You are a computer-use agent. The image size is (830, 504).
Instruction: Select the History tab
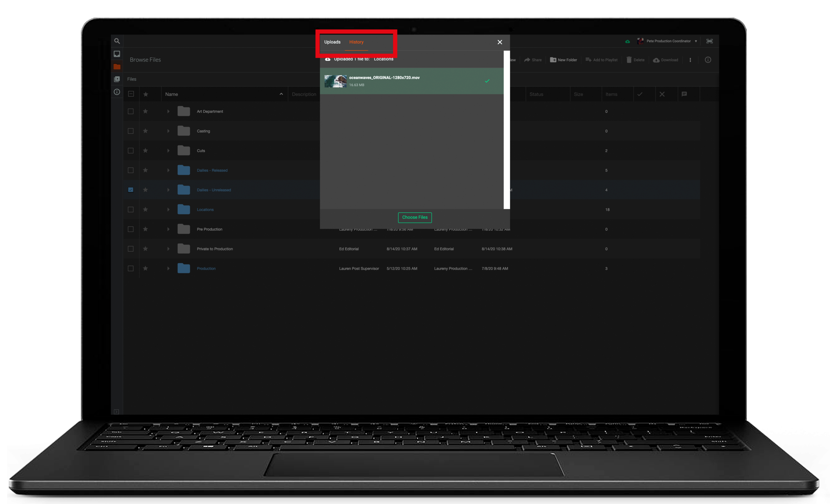point(356,42)
